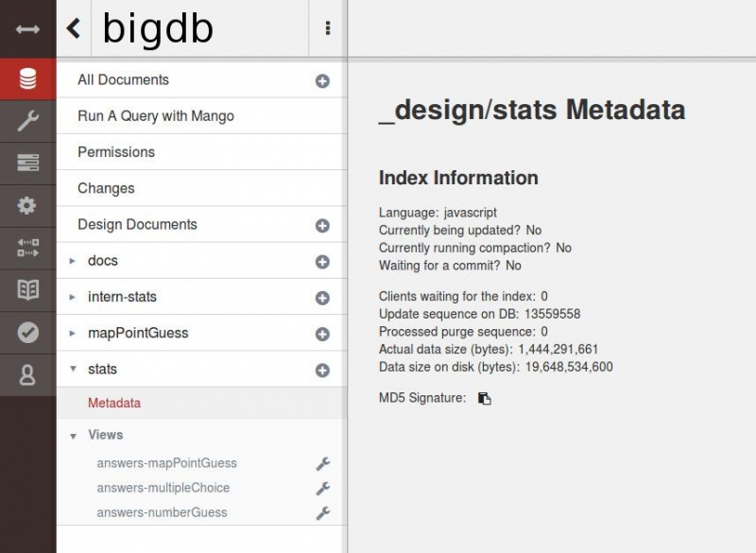Open the Setup wrench icon in the sidebar
The width and height of the screenshot is (756, 553).
coord(27,121)
